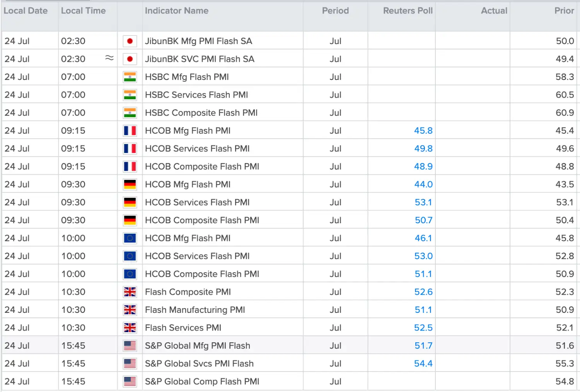Open the 53.1 Reuters Poll value
This screenshot has width=580, height=392.
point(423,202)
